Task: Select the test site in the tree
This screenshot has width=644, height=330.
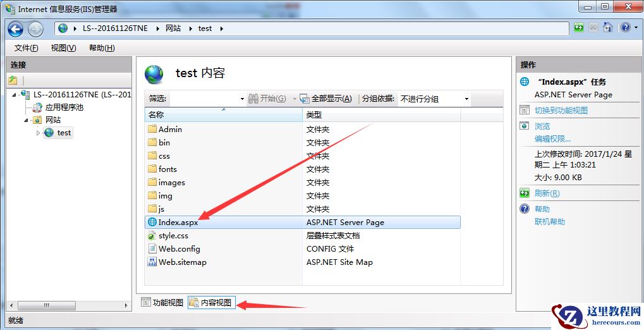Action: [x=64, y=133]
